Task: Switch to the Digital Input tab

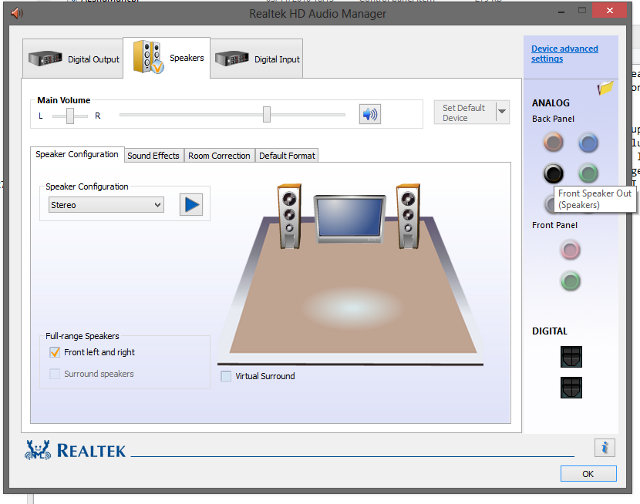Action: (259, 58)
